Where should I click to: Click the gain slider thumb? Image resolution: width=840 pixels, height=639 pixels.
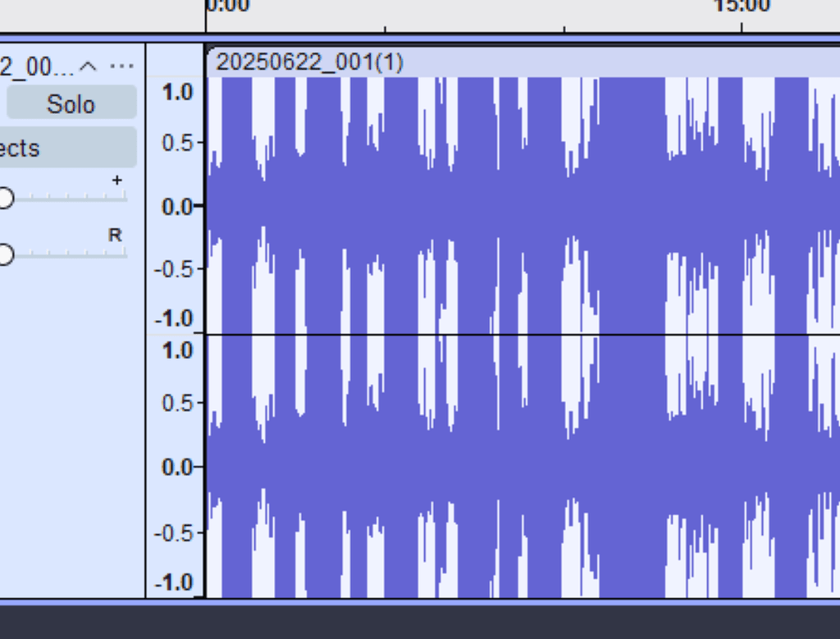coord(7,197)
